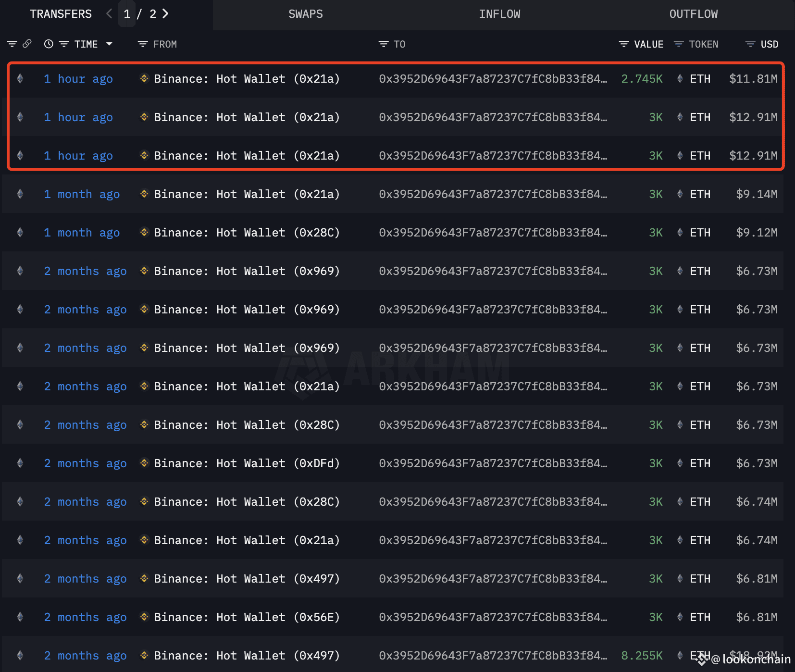Click the $9.14M USD amount

coord(757,194)
